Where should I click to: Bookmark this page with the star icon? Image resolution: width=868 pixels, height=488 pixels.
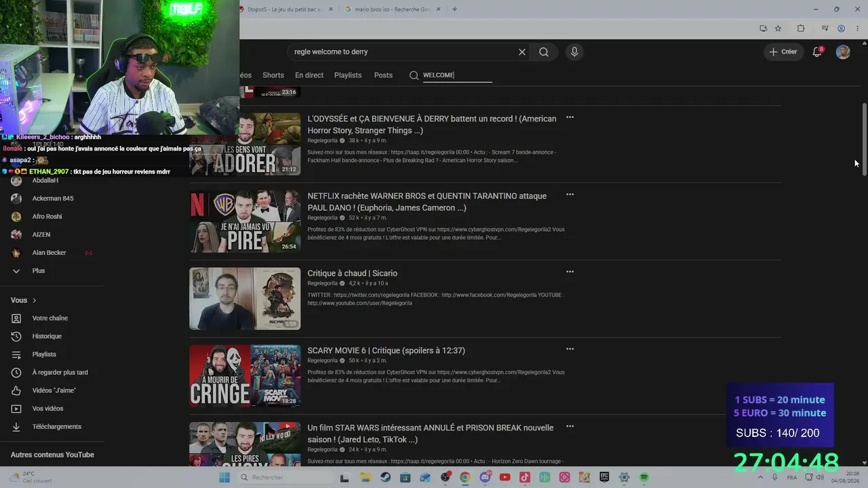pyautogui.click(x=778, y=28)
